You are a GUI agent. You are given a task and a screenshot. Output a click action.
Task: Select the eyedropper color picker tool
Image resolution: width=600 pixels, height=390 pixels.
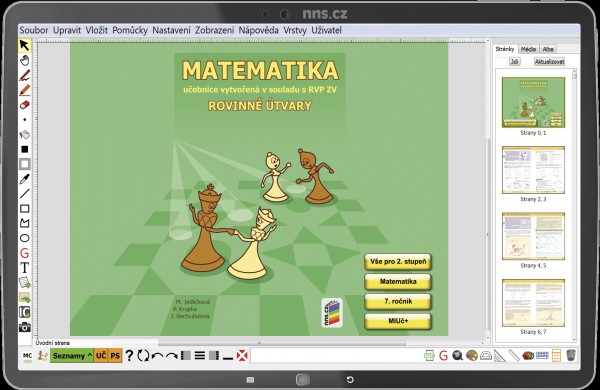coord(24,179)
